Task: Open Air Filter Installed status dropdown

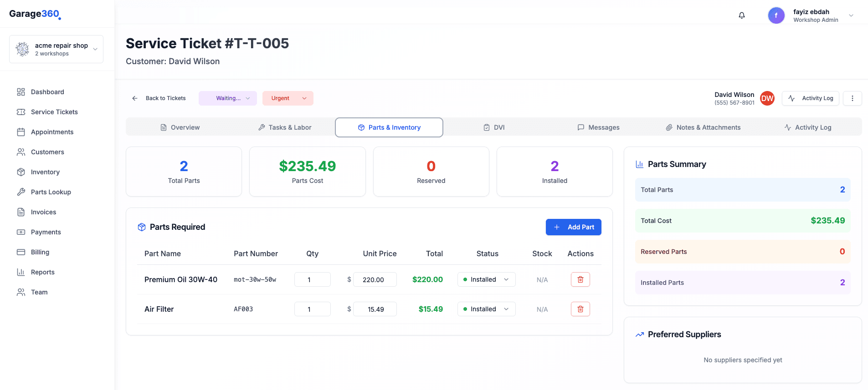Action: (486, 309)
